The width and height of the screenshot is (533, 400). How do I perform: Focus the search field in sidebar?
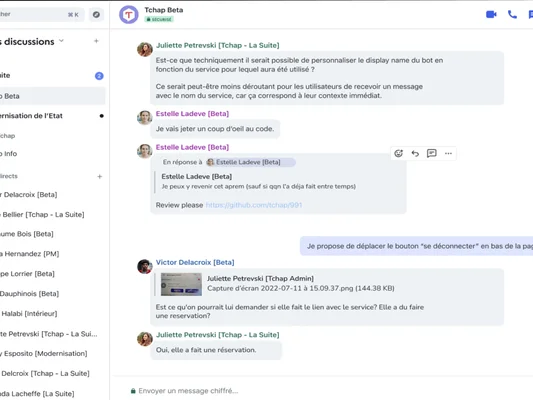(41, 14)
